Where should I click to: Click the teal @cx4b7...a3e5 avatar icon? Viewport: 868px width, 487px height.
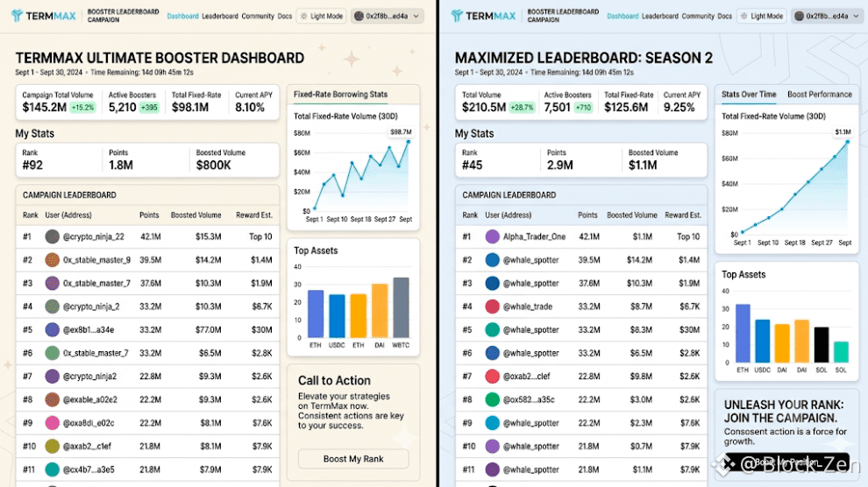(52, 469)
